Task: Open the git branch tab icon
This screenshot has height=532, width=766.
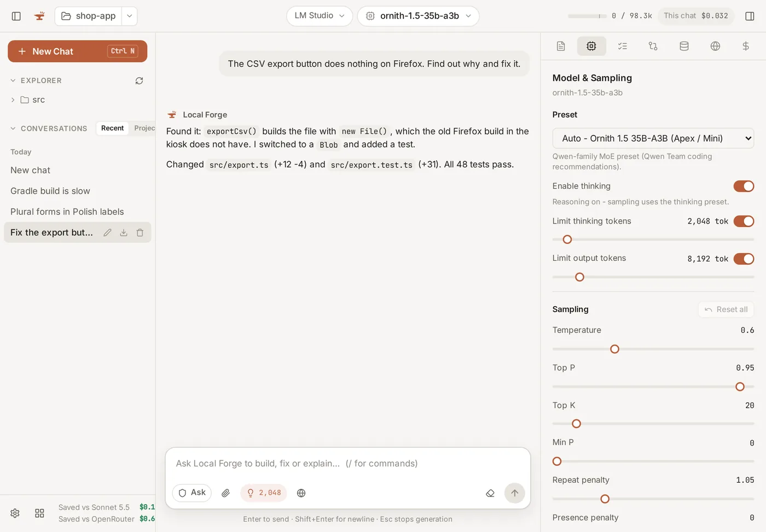Action: tap(653, 46)
